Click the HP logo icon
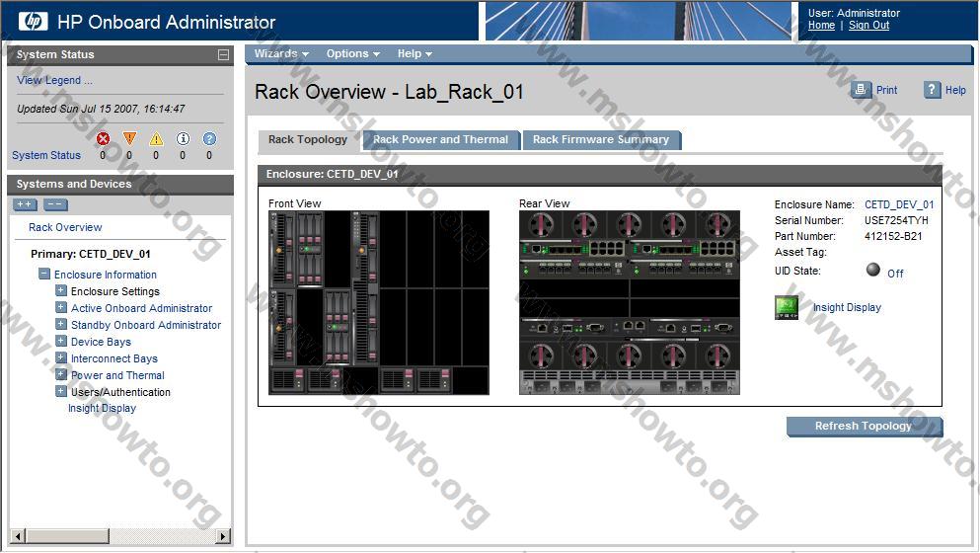This screenshot has width=980, height=553. point(34,22)
